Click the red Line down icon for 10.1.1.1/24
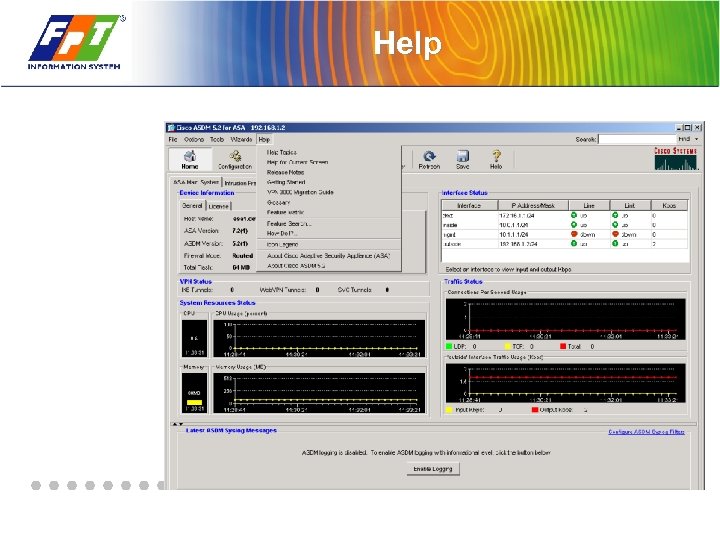The width and height of the screenshot is (720, 540). (574, 234)
